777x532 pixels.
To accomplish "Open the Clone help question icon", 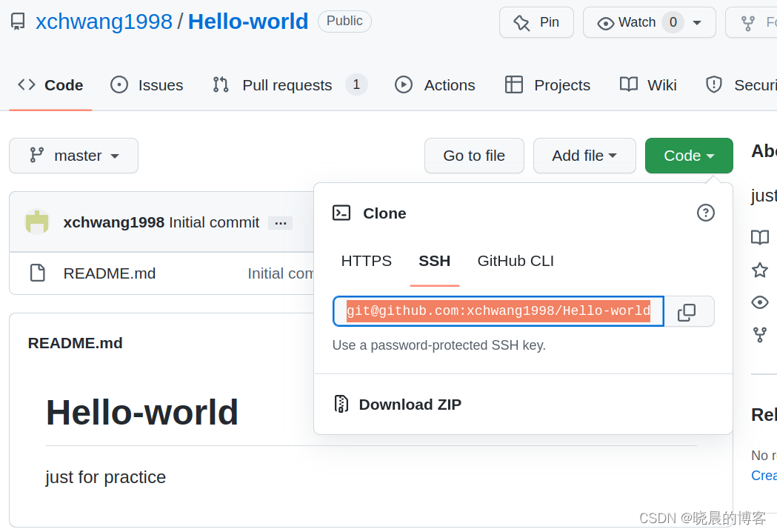I will pos(706,213).
